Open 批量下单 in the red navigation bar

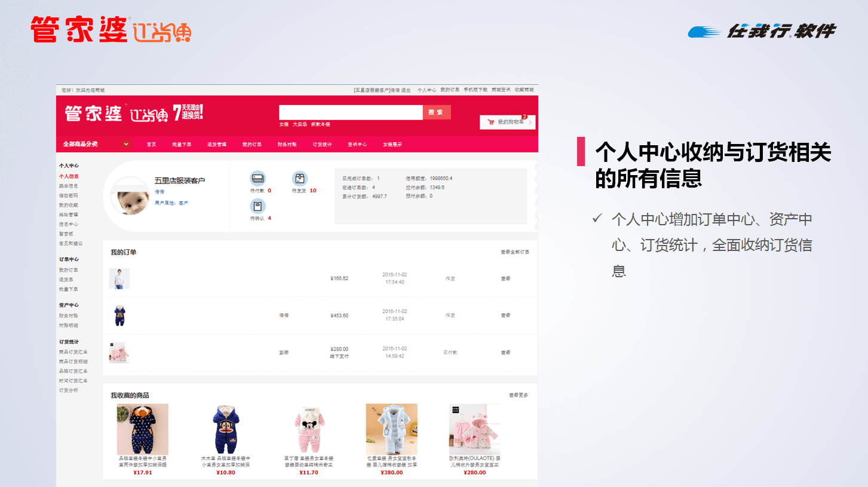click(182, 145)
